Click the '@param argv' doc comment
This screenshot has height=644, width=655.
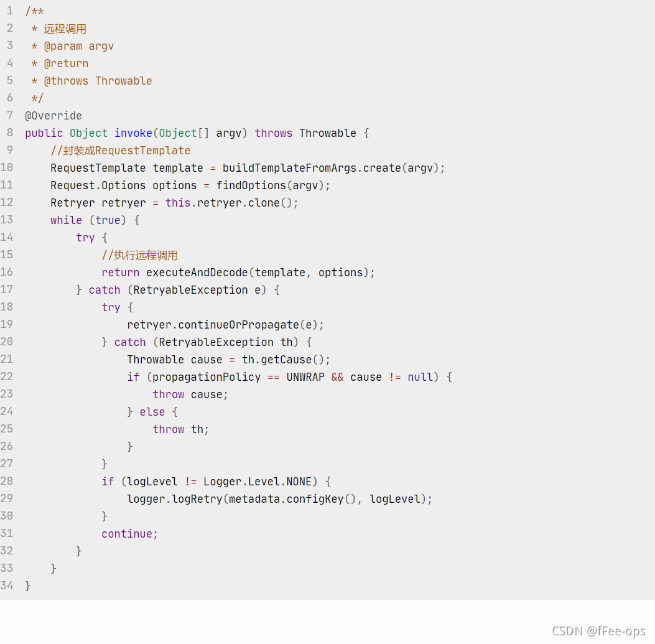click(x=78, y=47)
